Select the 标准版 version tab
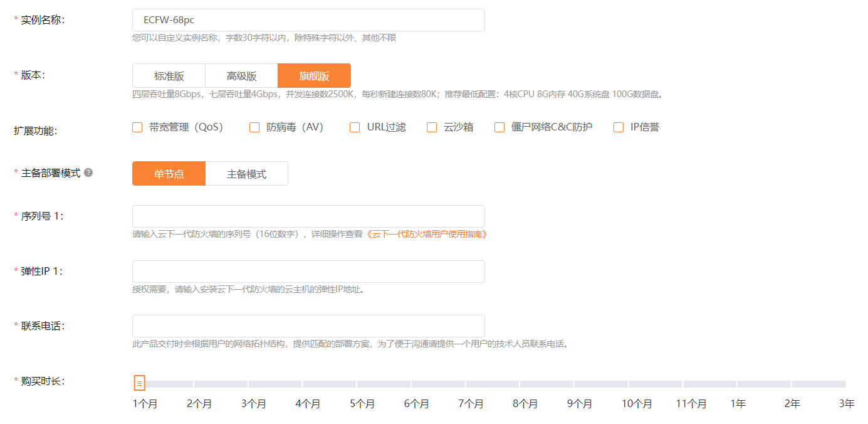 click(x=169, y=76)
